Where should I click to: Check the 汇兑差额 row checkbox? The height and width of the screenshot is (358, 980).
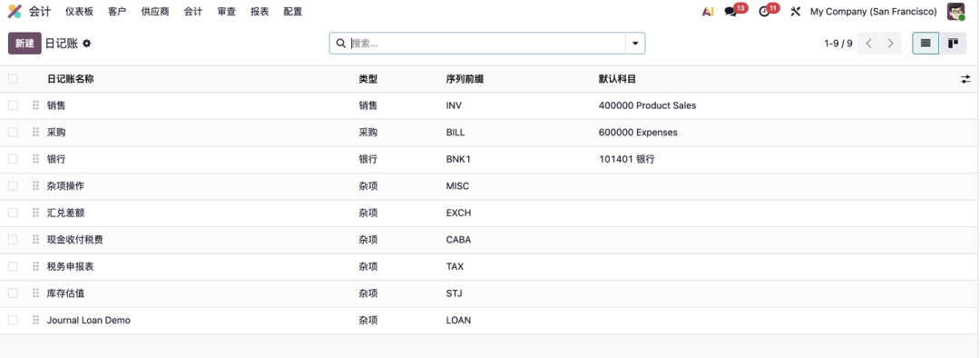tap(13, 213)
